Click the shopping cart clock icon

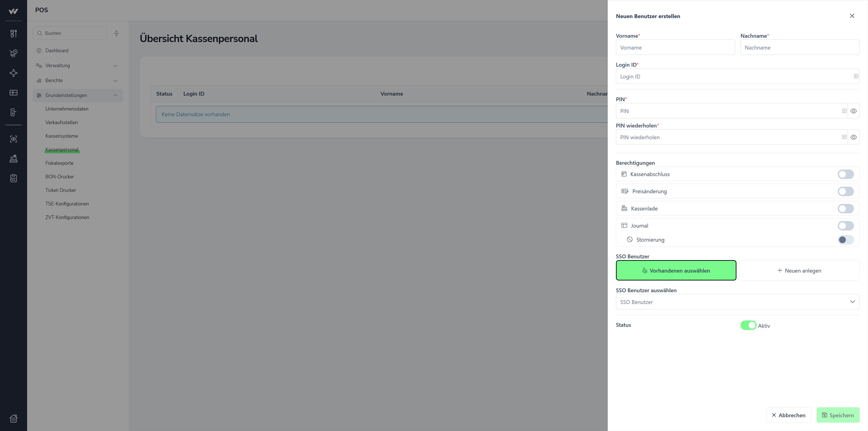pos(14,53)
